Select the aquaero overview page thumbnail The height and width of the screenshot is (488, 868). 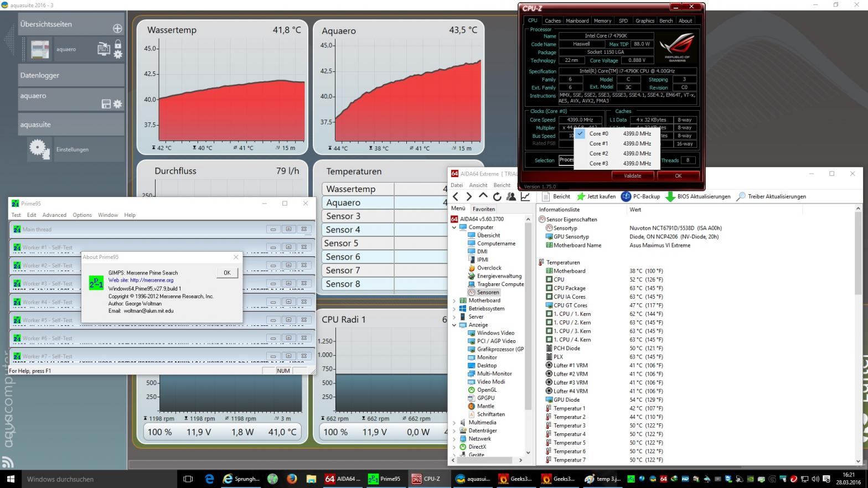(x=40, y=49)
